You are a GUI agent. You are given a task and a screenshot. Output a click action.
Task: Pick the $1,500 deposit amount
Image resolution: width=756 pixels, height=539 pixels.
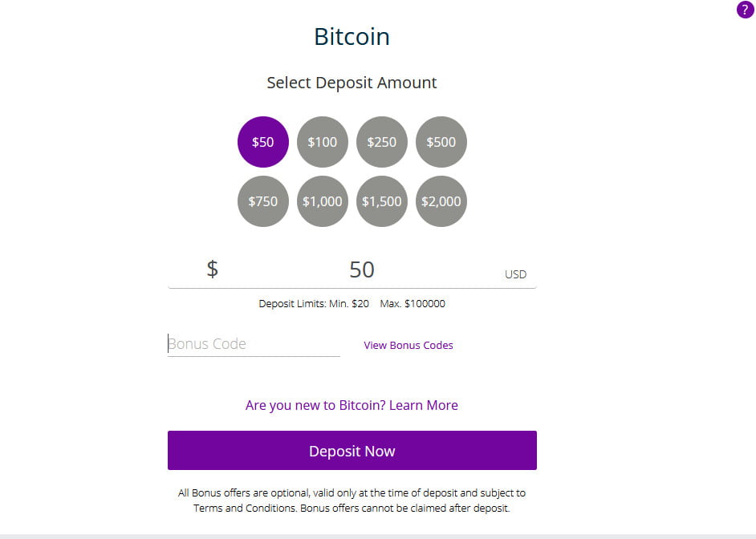(381, 201)
